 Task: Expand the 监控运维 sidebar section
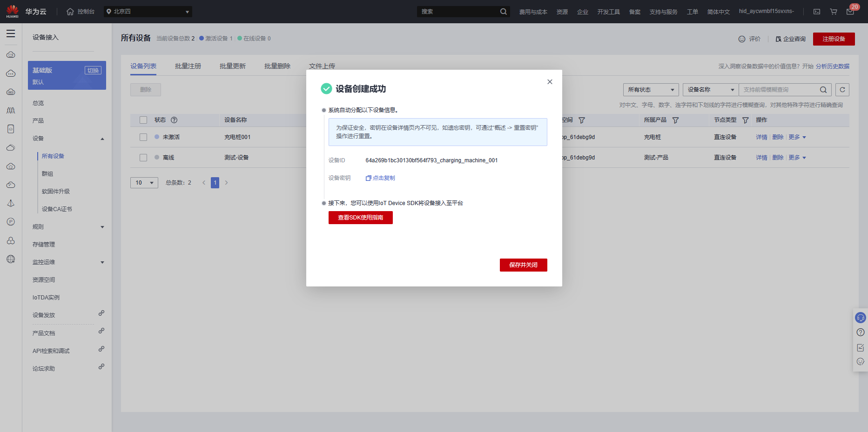102,262
